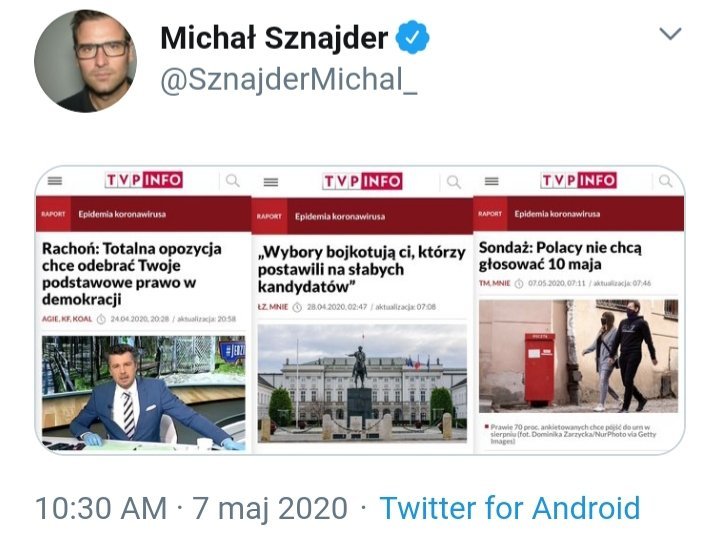Click search magnifier in first TVP Info screenshot

232,180
